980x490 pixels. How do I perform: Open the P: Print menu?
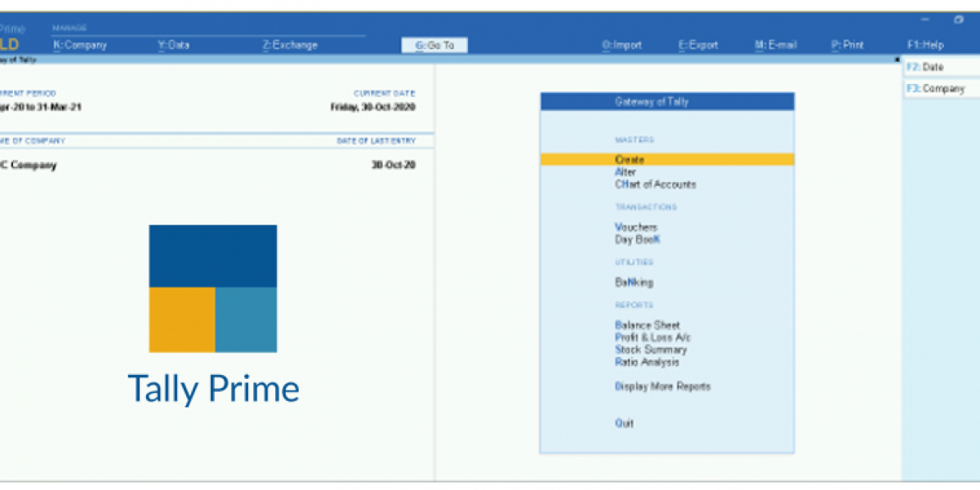(848, 46)
